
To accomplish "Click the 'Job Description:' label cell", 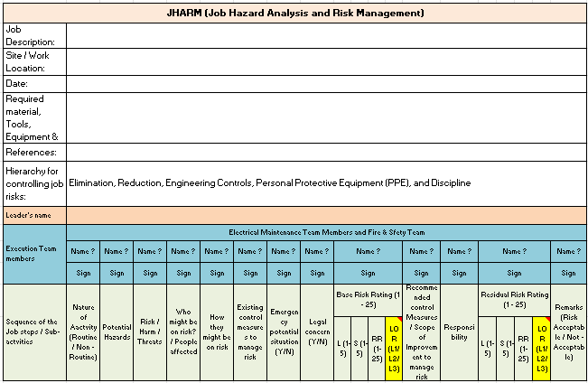I will (x=35, y=35).
